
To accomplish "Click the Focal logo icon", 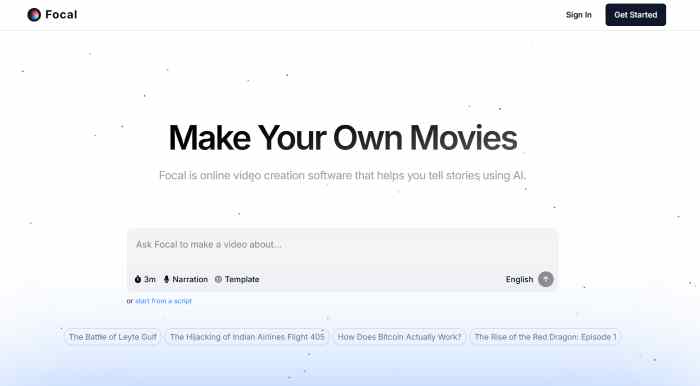I will pos(34,15).
